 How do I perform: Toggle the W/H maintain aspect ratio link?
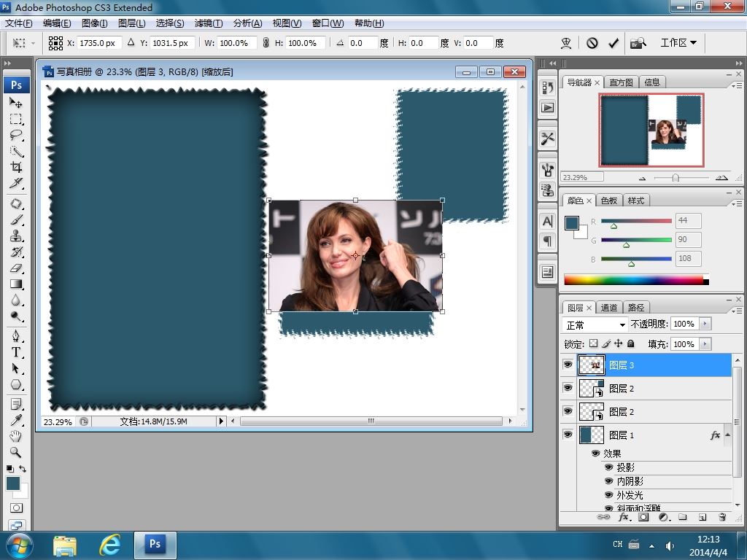tap(266, 43)
